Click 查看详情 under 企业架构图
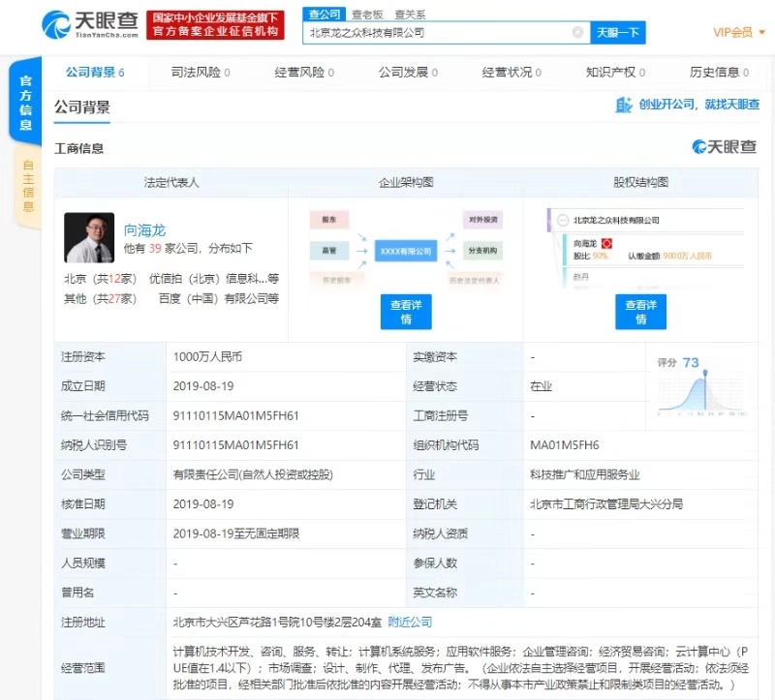The width and height of the screenshot is (775, 700). click(406, 312)
